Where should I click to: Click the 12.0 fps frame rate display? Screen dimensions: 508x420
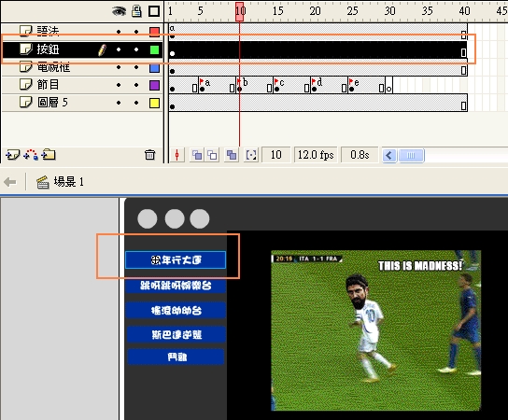pos(316,155)
